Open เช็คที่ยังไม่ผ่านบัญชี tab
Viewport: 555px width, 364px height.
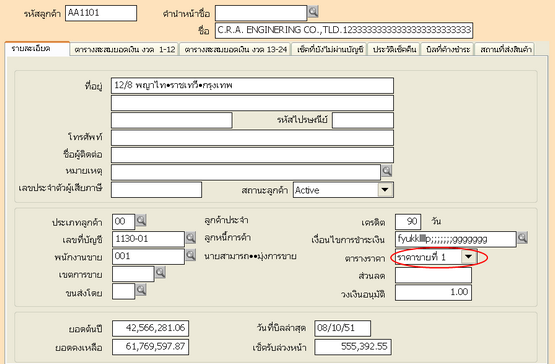tap(330, 50)
